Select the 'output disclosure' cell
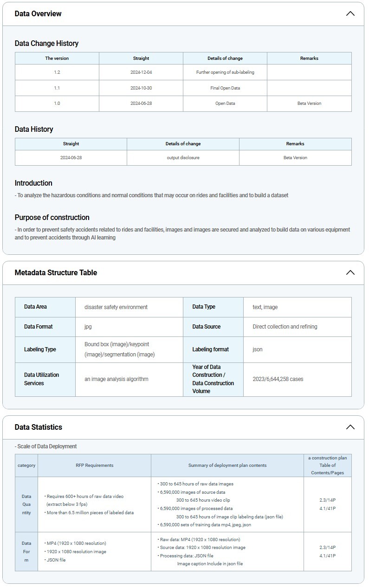The image size is (369, 588). click(x=183, y=158)
